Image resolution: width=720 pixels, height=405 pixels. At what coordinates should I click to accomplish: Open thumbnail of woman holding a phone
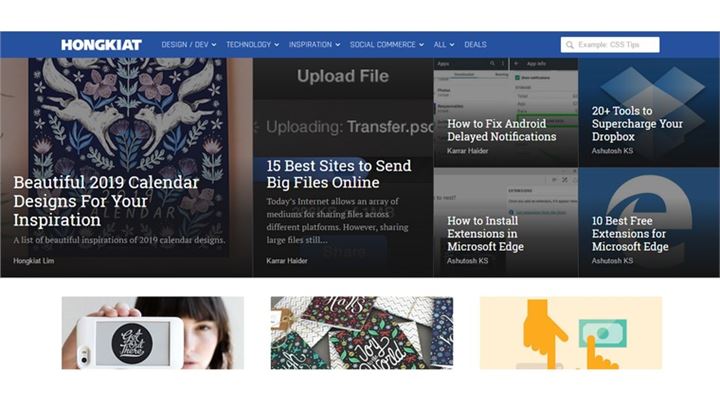pyautogui.click(x=152, y=333)
